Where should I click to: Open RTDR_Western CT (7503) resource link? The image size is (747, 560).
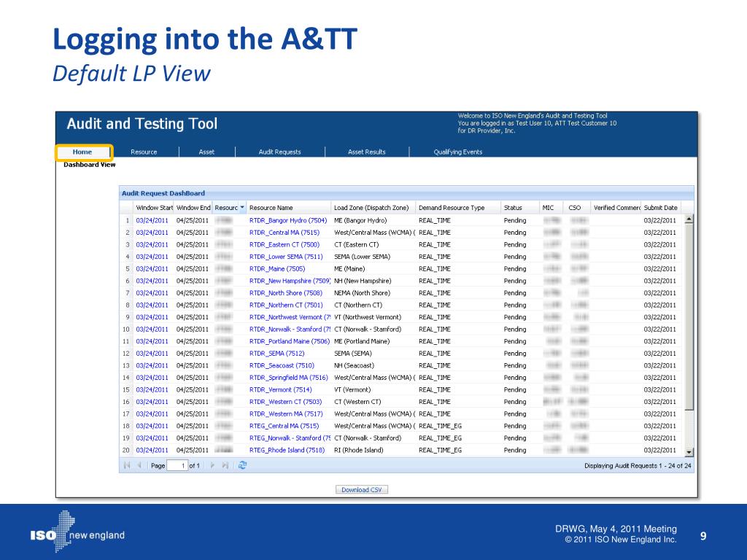click(x=285, y=402)
